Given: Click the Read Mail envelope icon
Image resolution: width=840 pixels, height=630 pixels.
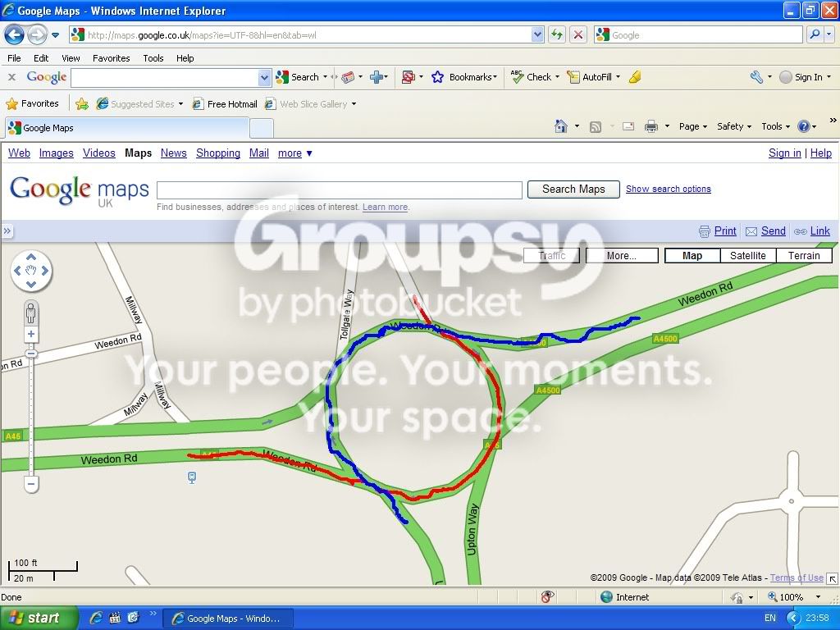Looking at the screenshot, I should 628,126.
